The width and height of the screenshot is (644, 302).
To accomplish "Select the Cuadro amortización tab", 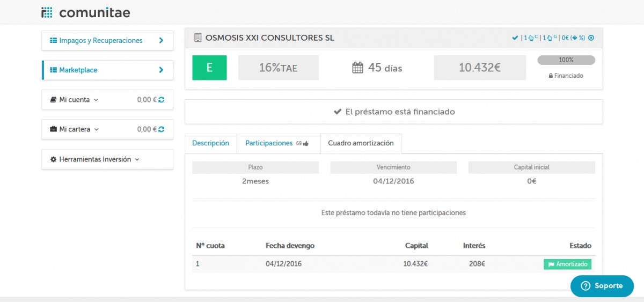I will (361, 143).
